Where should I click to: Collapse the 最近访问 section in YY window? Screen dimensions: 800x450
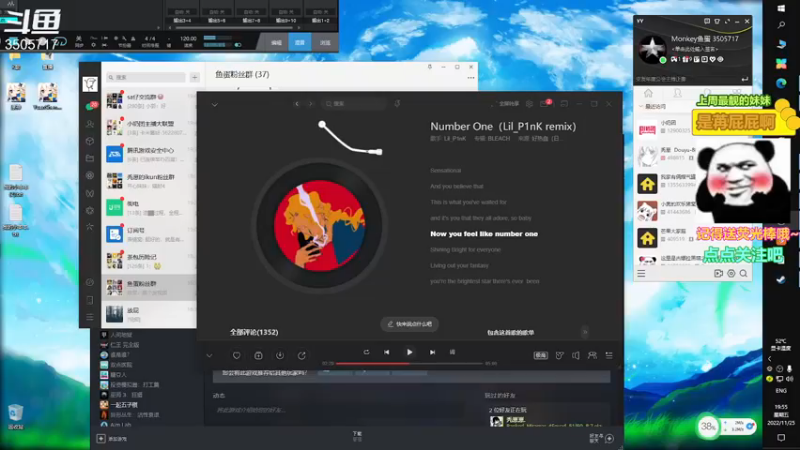coord(641,107)
